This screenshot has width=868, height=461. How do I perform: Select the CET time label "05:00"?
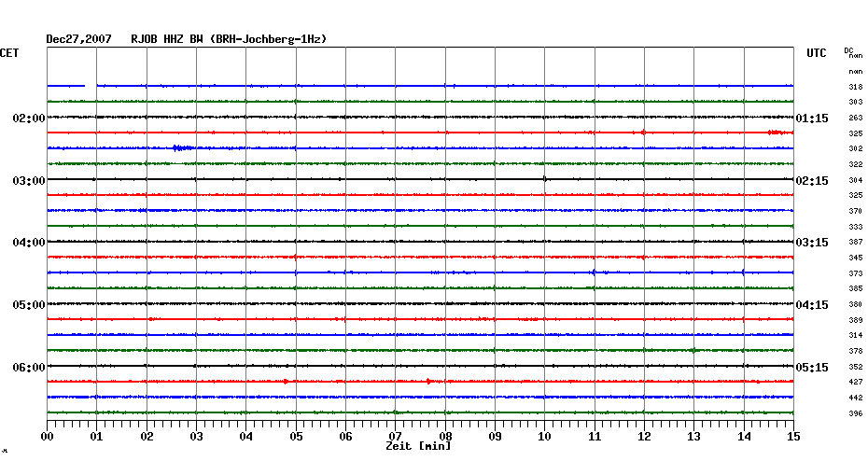click(29, 305)
